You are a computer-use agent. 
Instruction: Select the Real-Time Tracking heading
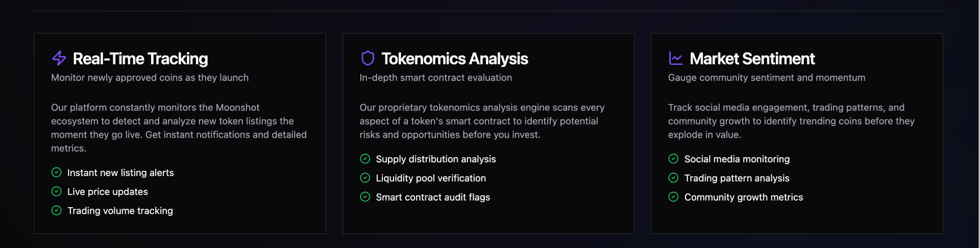coord(140,59)
